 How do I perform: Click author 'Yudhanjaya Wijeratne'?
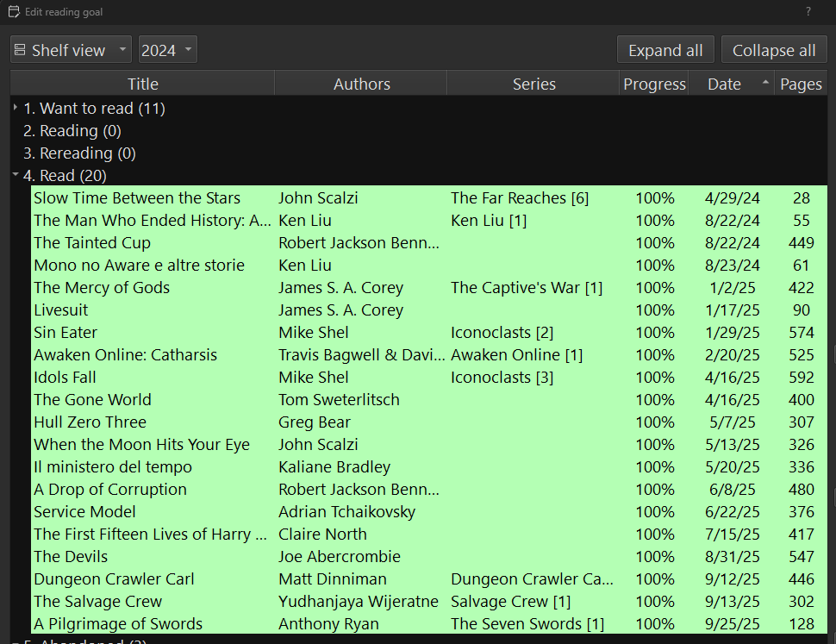click(x=359, y=601)
